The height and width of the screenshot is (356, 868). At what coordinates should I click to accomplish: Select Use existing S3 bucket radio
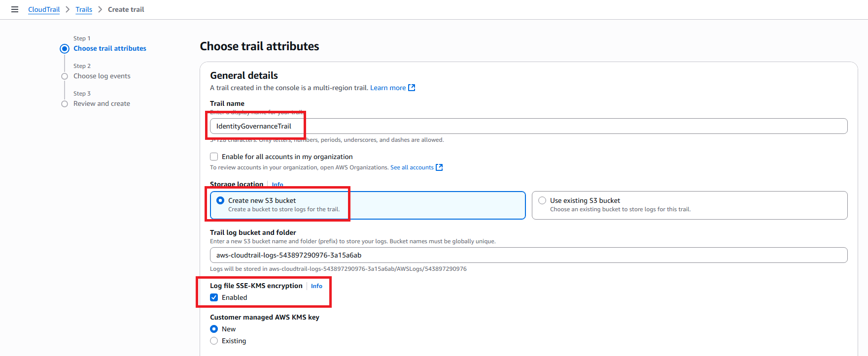pyautogui.click(x=542, y=200)
